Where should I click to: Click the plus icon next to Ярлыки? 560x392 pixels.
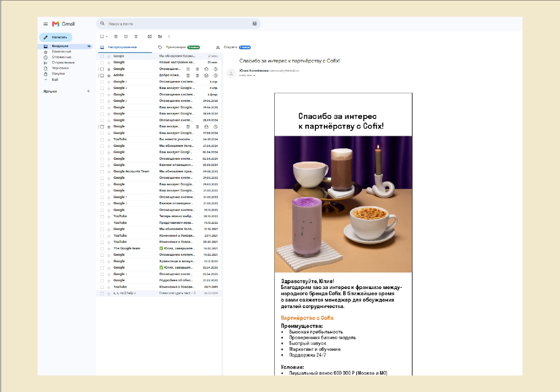tap(88, 91)
